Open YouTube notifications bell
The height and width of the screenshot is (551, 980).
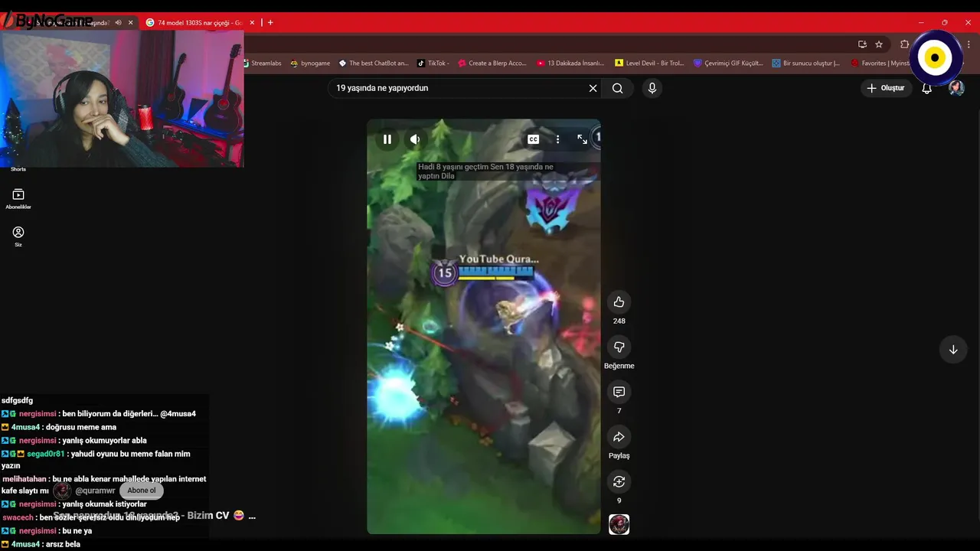(926, 88)
